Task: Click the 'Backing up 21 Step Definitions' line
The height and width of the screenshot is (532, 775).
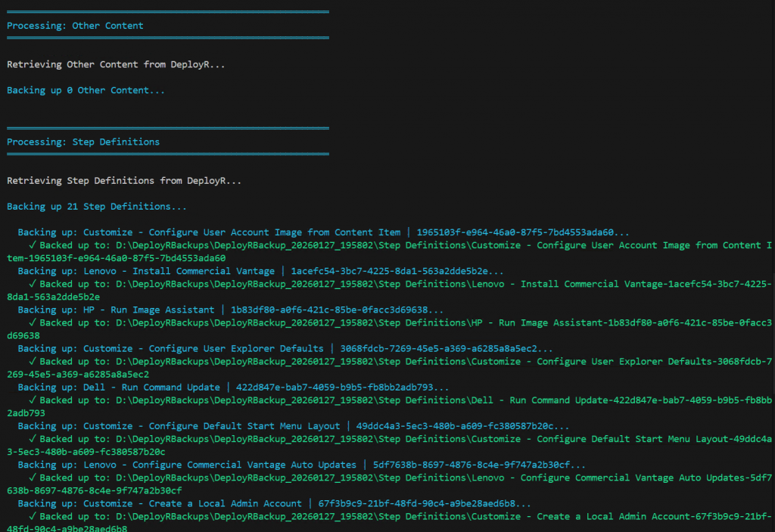Action: click(x=97, y=206)
